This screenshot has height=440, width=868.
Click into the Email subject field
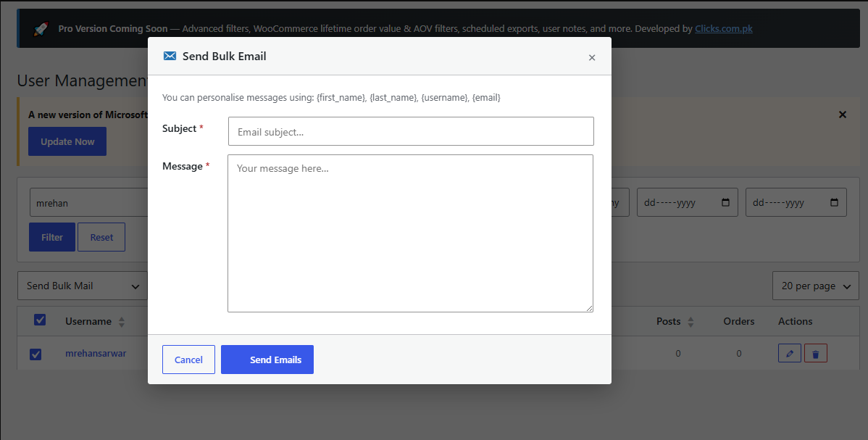(411, 131)
